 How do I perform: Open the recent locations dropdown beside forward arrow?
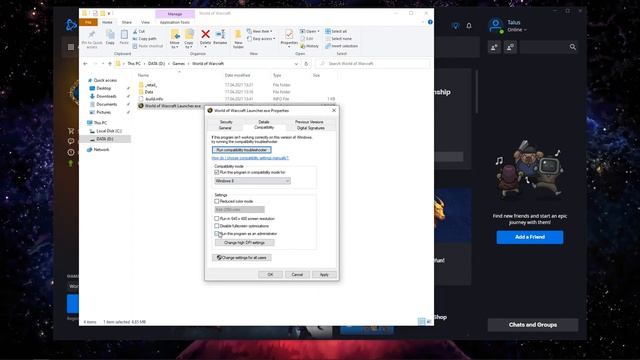[x=103, y=64]
